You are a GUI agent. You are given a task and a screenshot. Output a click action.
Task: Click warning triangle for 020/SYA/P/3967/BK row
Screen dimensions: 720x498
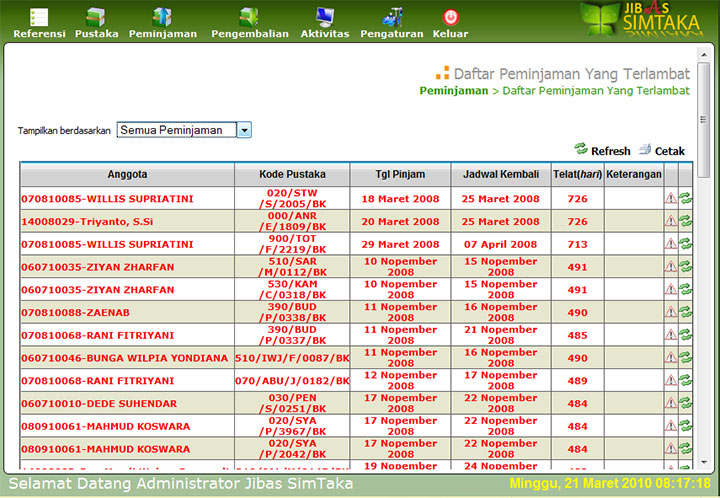point(671,425)
